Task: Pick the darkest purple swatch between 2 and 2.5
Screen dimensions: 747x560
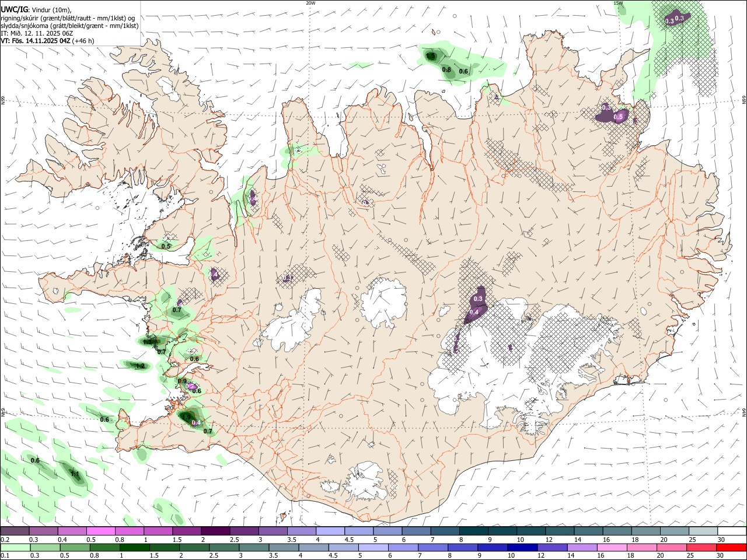Action: point(215,531)
